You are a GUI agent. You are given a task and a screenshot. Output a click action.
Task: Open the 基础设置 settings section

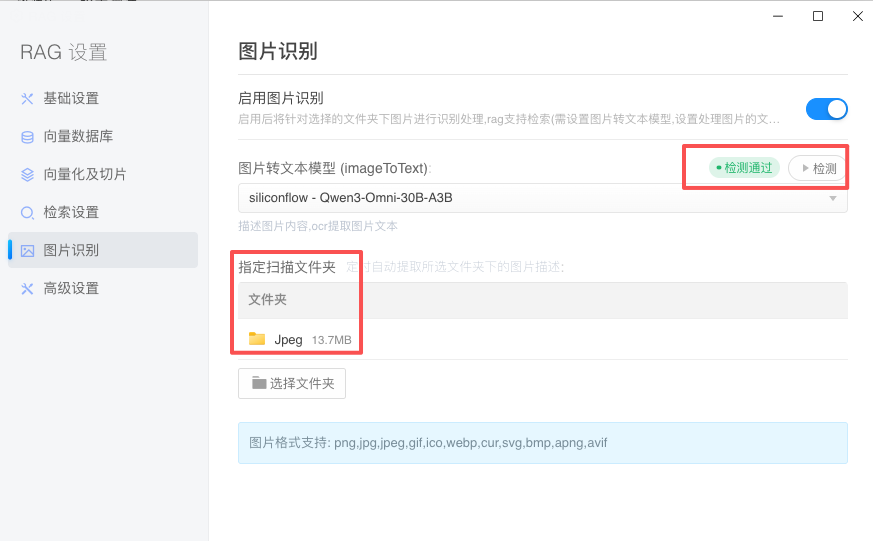tap(71, 99)
